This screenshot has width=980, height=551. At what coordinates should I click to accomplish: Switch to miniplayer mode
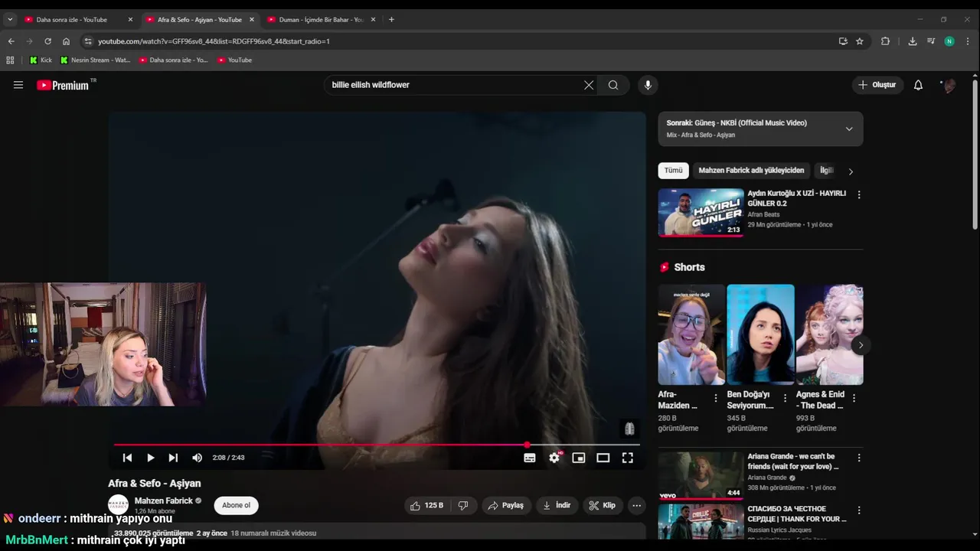point(579,458)
